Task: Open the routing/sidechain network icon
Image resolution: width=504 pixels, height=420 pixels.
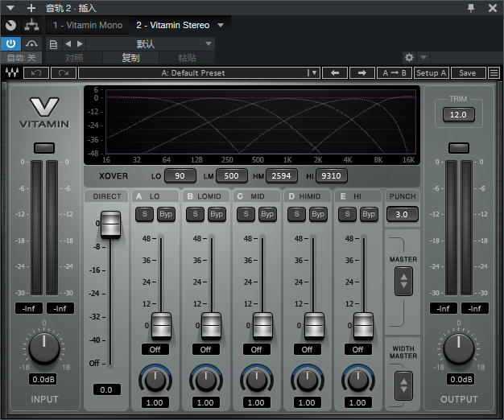Action: pos(31,25)
